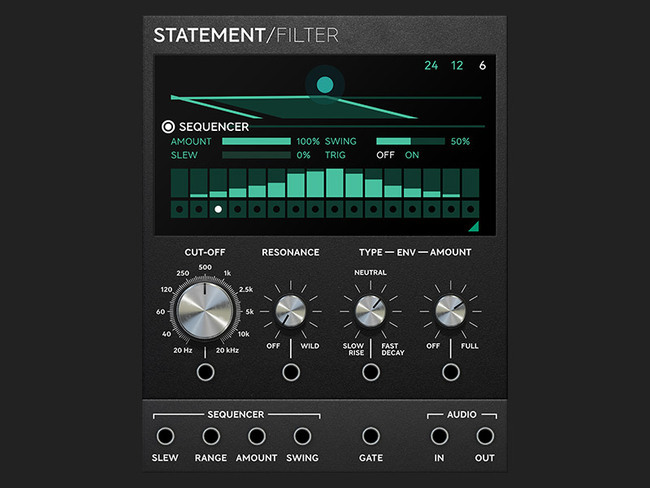Click the corner triangle in the display
The image size is (650, 488).
[x=474, y=226]
